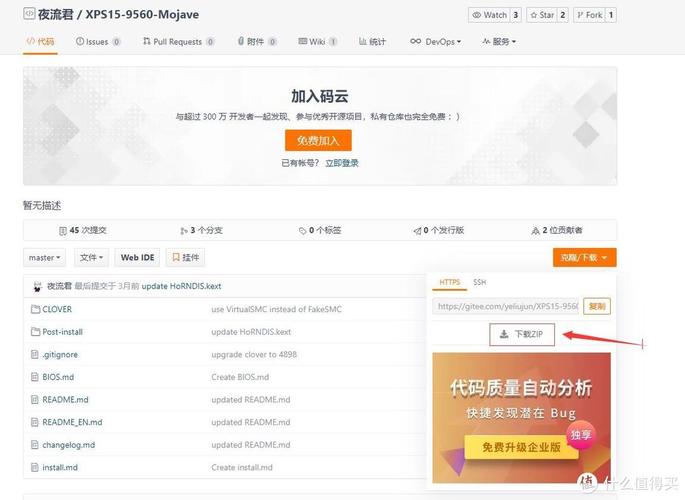Screen dimensions: 685x500
Task: View the 3 个分支 branches
Action: point(201,230)
